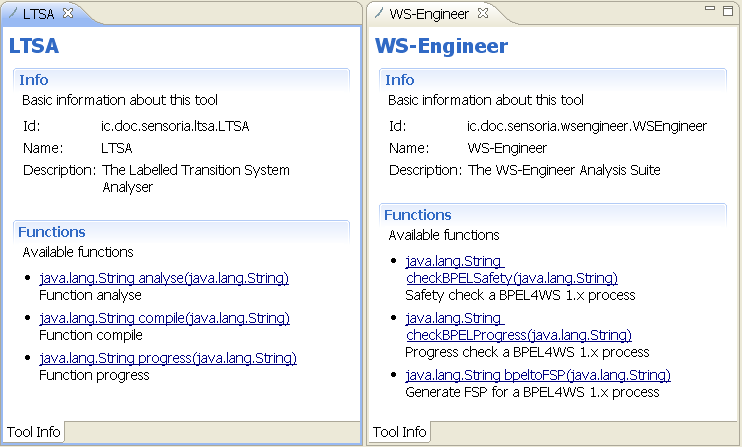The height and width of the screenshot is (447, 742).
Task: Open the checkBPELSafety function link
Action: pyautogui.click(x=512, y=270)
